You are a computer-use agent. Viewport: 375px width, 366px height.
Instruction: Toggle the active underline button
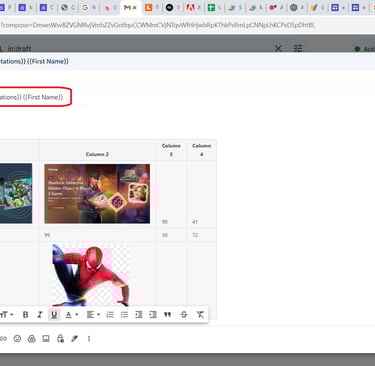click(54, 315)
